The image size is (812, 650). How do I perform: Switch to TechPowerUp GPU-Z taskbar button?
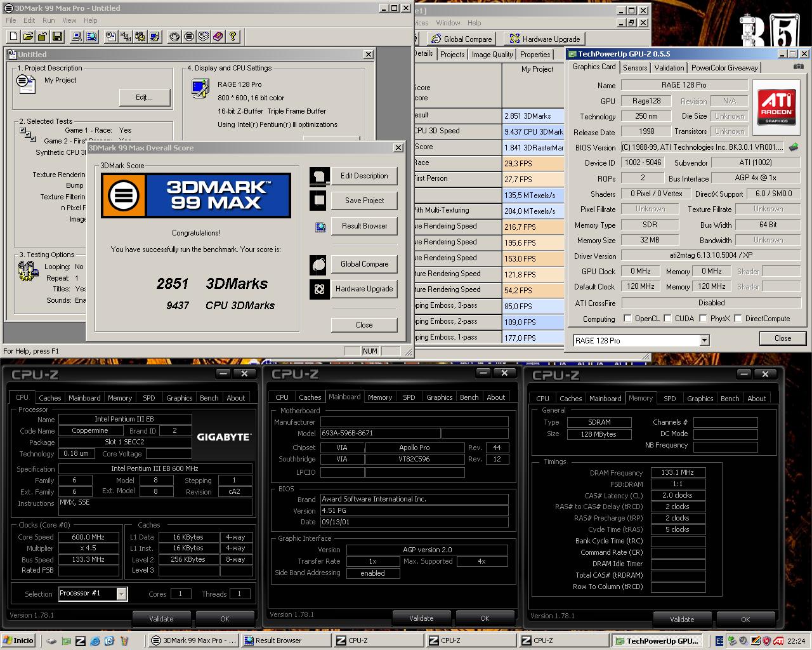click(658, 641)
